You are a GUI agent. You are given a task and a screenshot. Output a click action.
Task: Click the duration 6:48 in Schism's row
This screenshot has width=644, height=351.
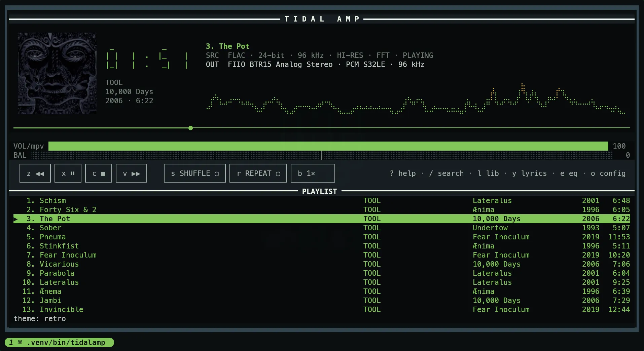click(x=621, y=201)
